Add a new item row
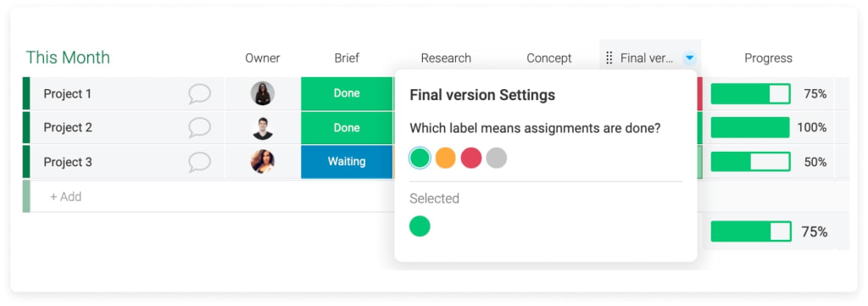868x306 pixels. point(66,197)
